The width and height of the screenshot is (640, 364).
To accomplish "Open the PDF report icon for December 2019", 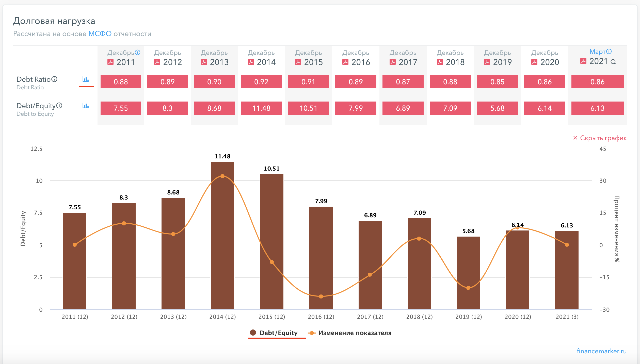I will pyautogui.click(x=487, y=62).
